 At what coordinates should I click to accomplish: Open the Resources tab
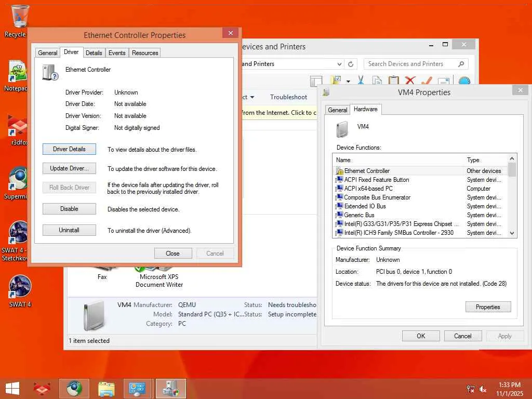pyautogui.click(x=145, y=53)
